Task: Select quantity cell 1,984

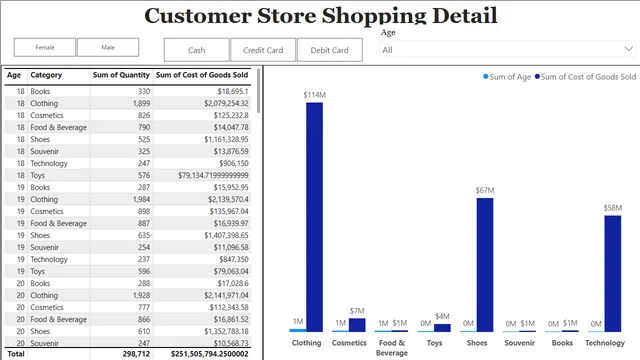Action: [x=141, y=199]
